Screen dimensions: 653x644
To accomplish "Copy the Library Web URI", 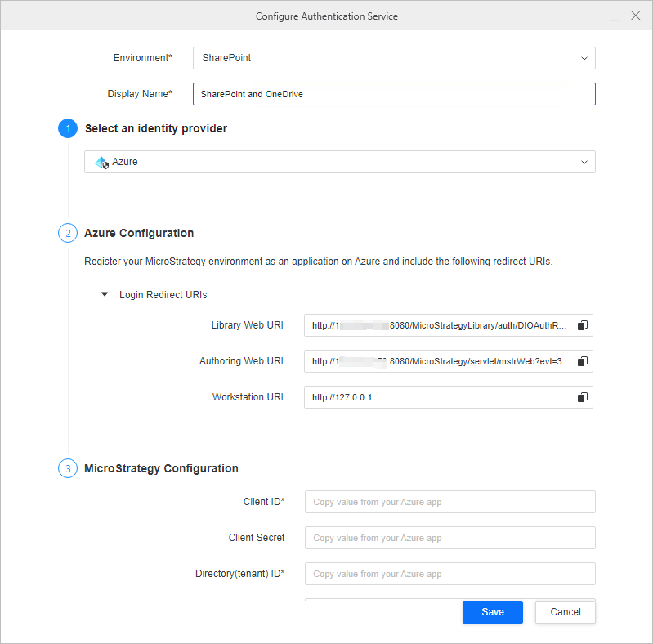I will pyautogui.click(x=583, y=325).
